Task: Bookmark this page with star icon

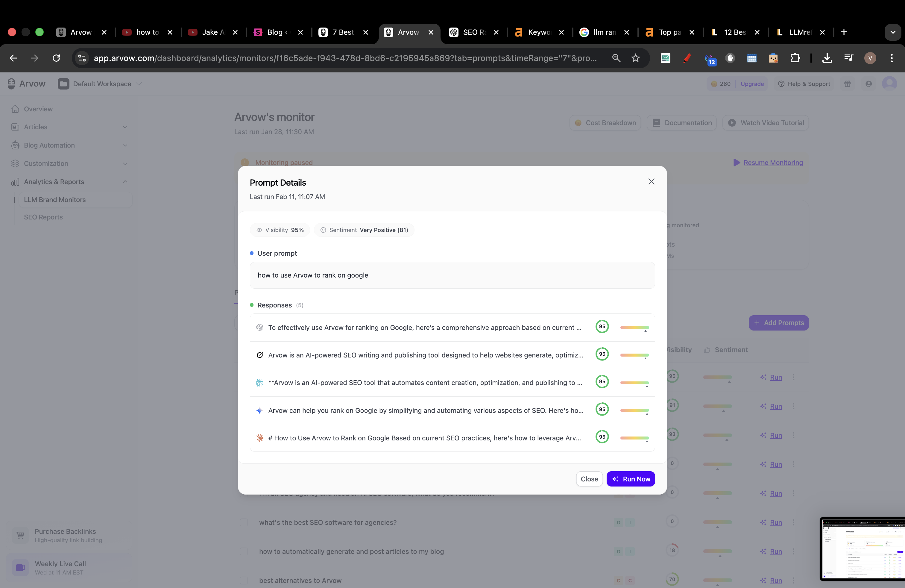Action: (x=635, y=58)
